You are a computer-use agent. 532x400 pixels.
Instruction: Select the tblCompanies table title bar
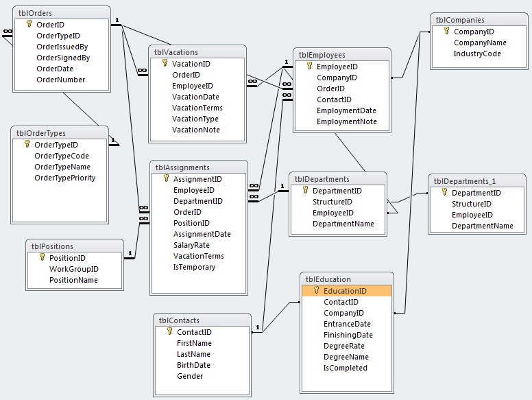479,20
